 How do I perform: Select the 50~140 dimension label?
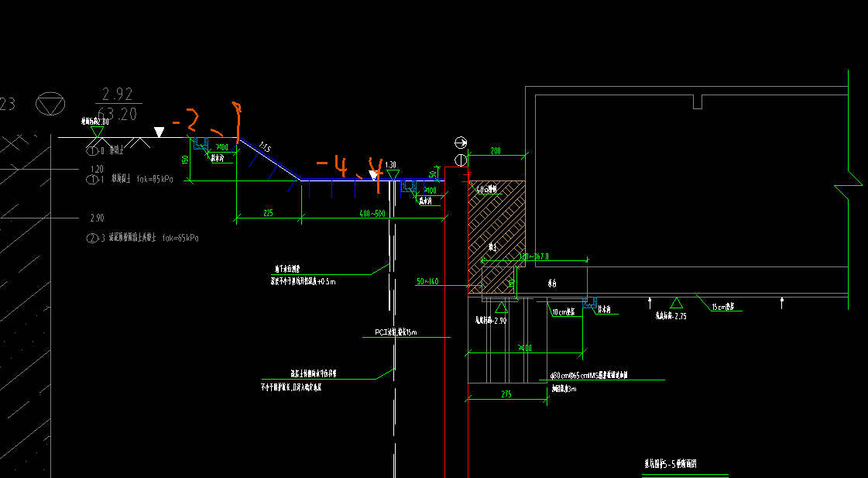tap(427, 281)
